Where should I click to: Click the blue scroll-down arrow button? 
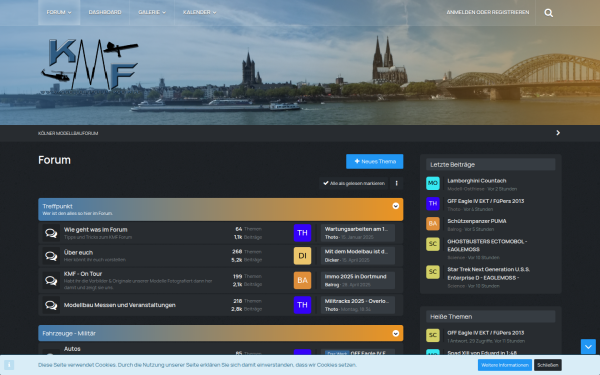(x=588, y=347)
